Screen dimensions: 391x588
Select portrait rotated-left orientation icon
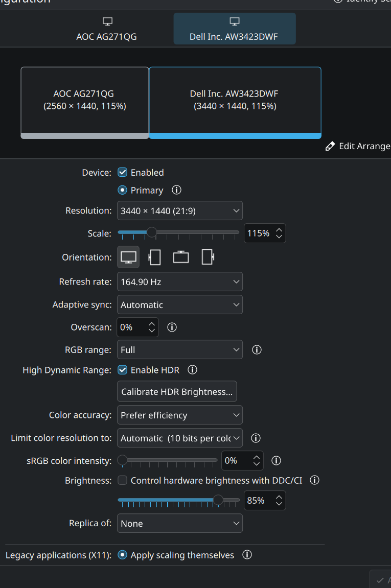[154, 257]
